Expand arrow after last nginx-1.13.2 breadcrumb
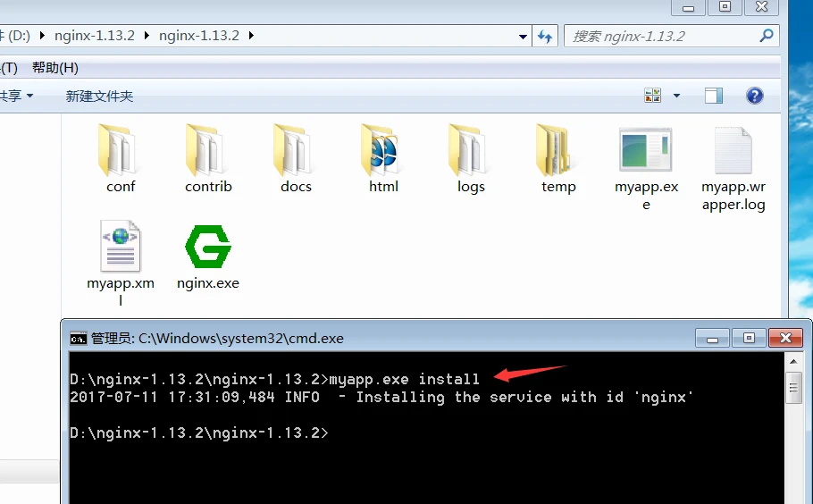 251,36
